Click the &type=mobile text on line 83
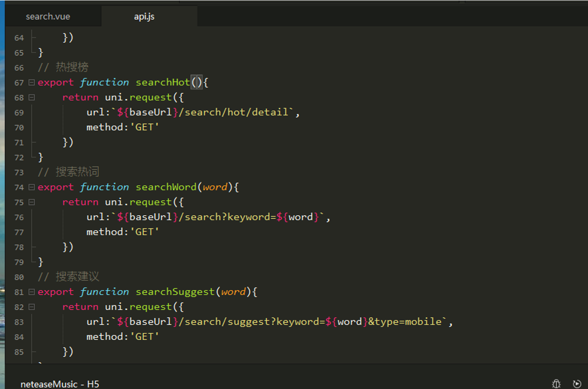This screenshot has height=389, width=588. [x=405, y=322]
